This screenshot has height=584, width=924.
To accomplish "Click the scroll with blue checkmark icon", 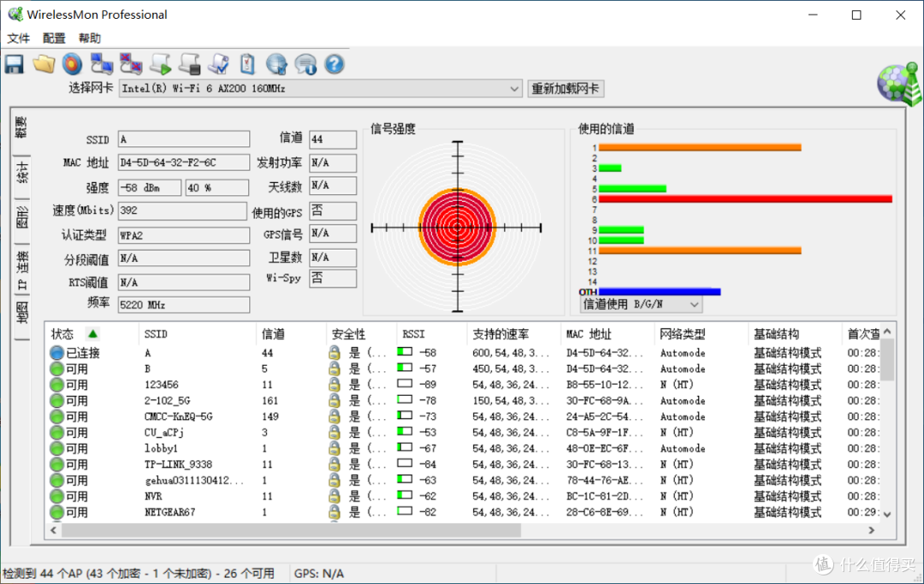I will coord(219,64).
